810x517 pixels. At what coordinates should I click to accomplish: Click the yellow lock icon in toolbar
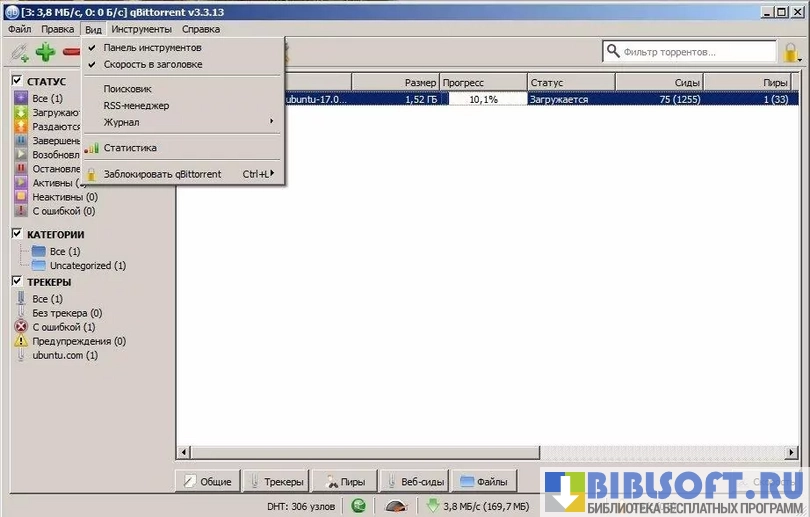[x=790, y=52]
